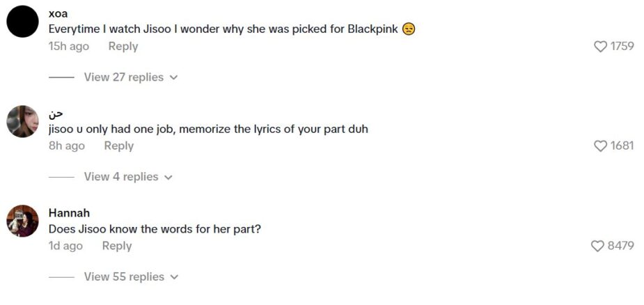The height and width of the screenshot is (305, 644).
Task: Click the 8479 like count
Action: coord(621,246)
